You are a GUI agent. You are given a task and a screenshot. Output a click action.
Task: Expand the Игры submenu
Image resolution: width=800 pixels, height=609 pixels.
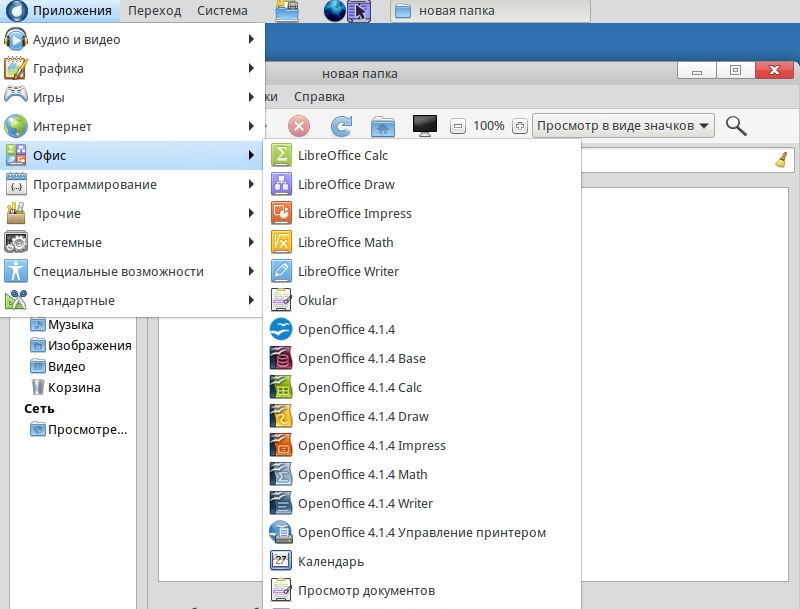(131, 97)
